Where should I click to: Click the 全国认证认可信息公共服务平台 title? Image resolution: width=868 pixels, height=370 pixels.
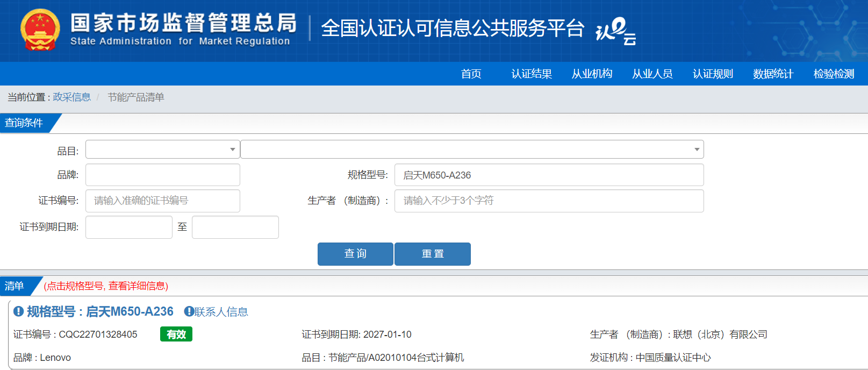point(453,29)
